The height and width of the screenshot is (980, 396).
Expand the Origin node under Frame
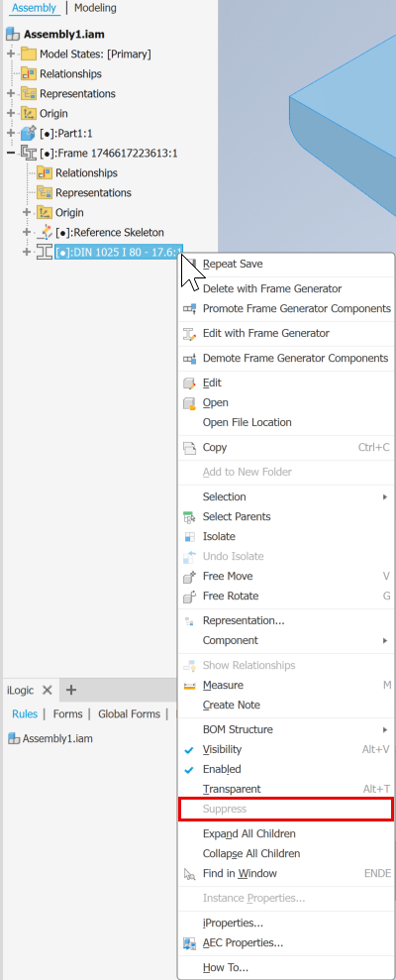tap(26, 212)
